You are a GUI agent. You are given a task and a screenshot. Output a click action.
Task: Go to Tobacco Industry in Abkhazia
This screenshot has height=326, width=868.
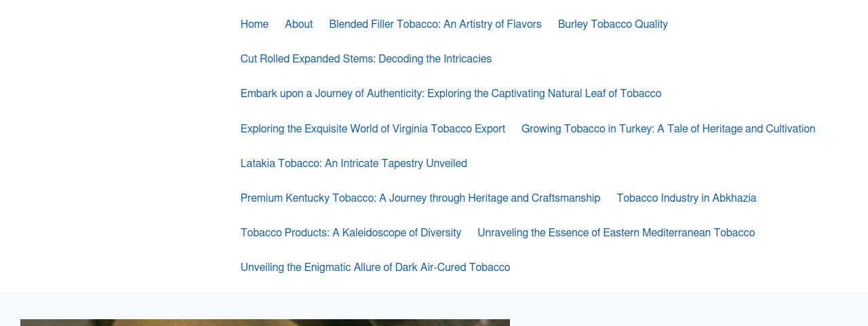click(686, 198)
